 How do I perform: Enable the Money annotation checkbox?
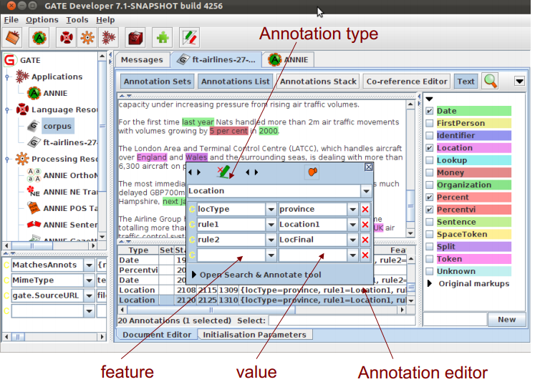pyautogui.click(x=430, y=172)
